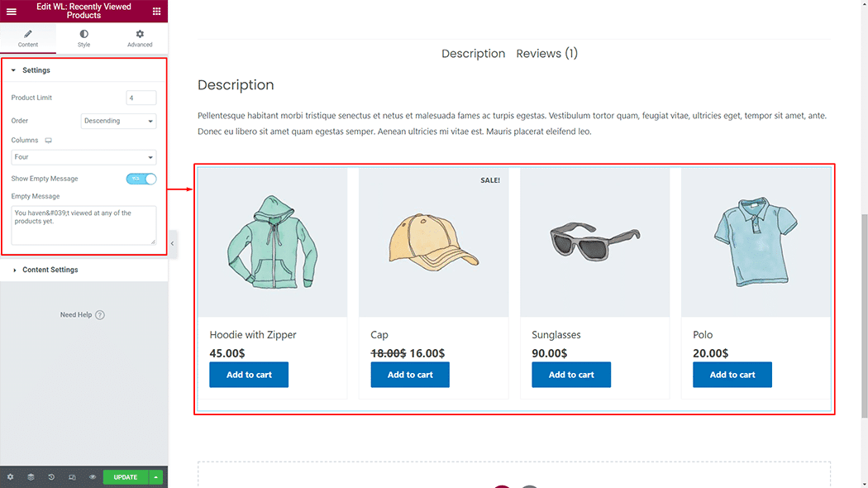The height and width of the screenshot is (488, 868).
Task: Open the Elementor hamburger menu
Action: click(12, 12)
